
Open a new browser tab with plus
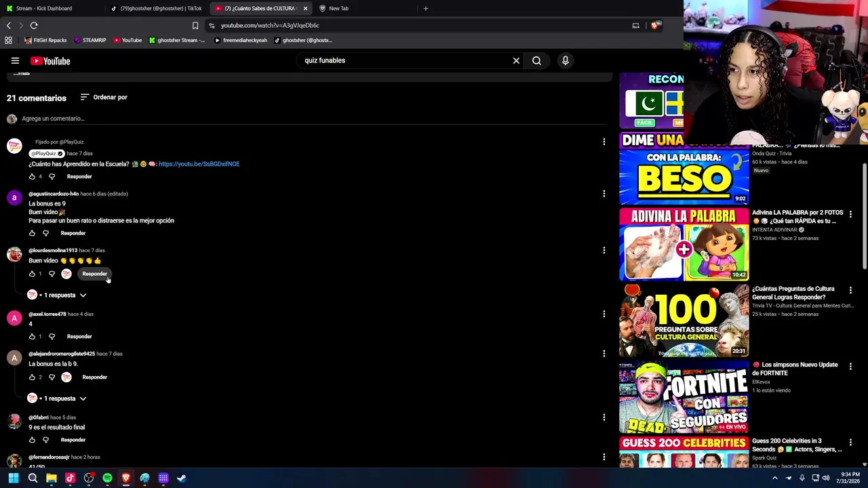[426, 8]
